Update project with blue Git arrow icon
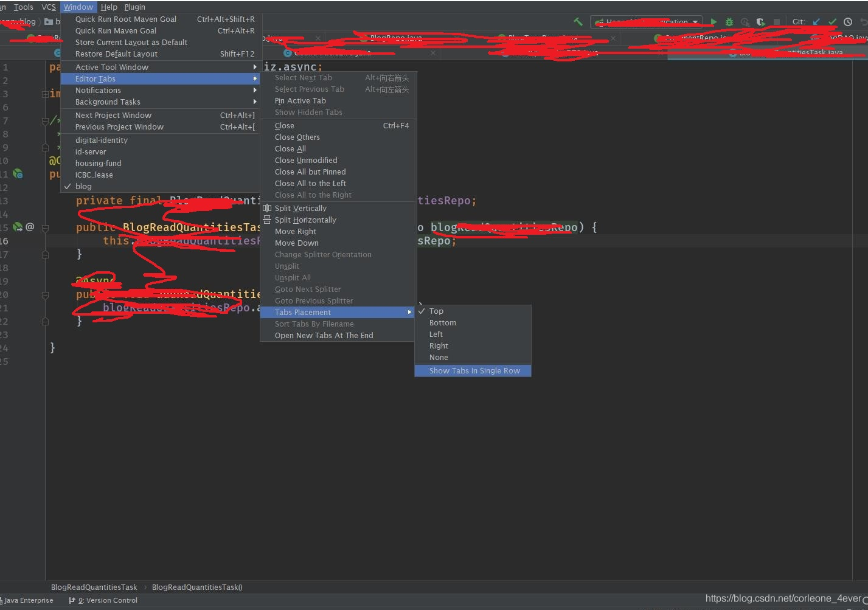868x610 pixels. pyautogui.click(x=816, y=22)
